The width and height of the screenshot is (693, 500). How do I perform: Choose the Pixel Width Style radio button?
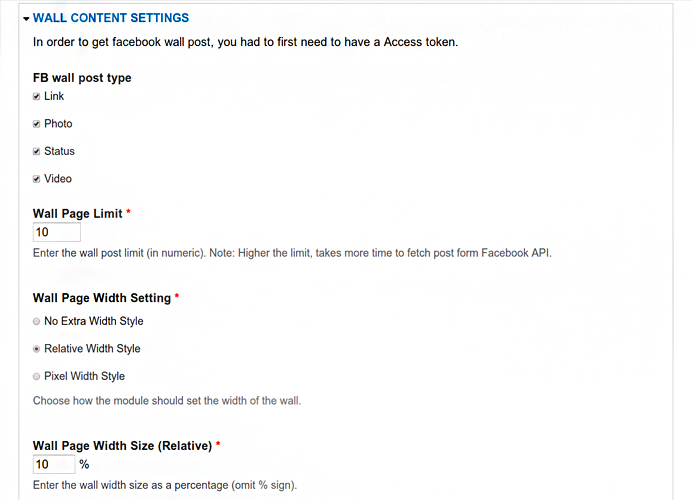tap(36, 376)
